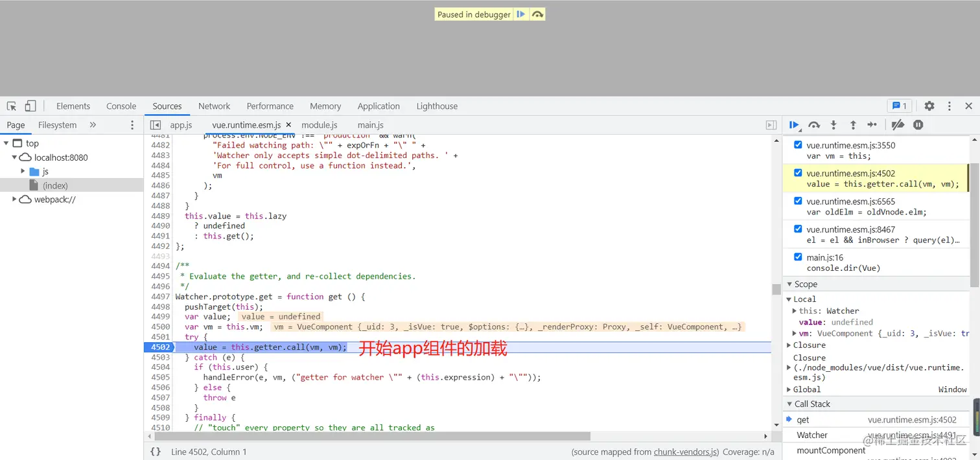
Task: Collapse the Local scope
Action: (789, 299)
